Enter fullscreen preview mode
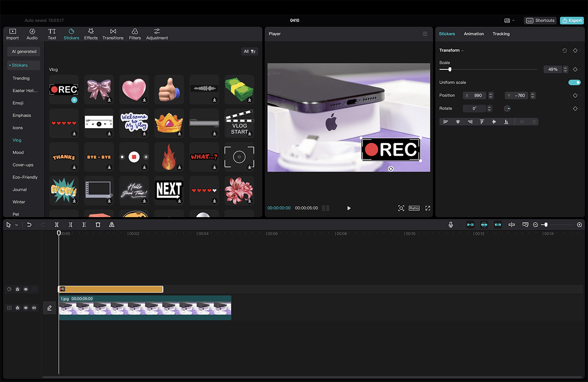588x382 pixels. click(428, 208)
